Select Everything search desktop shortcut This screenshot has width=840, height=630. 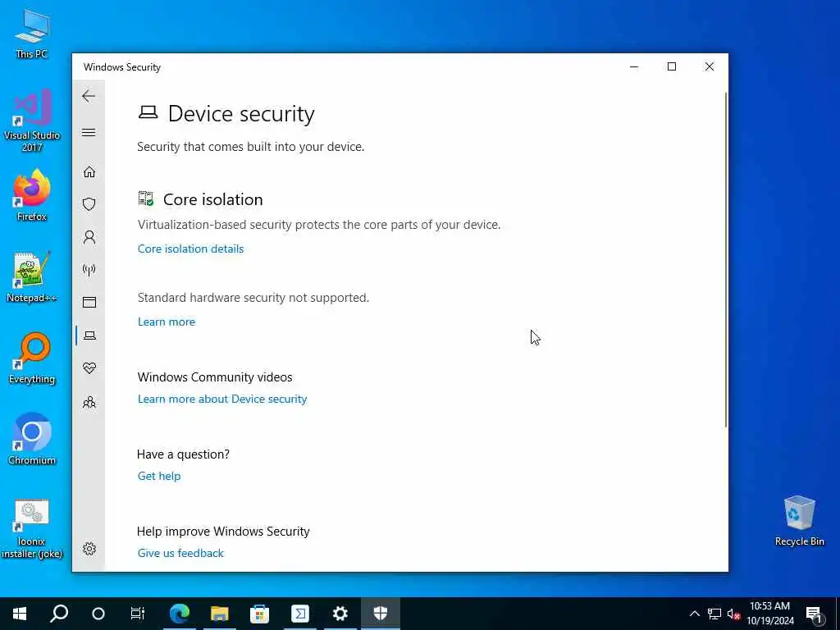click(x=32, y=358)
